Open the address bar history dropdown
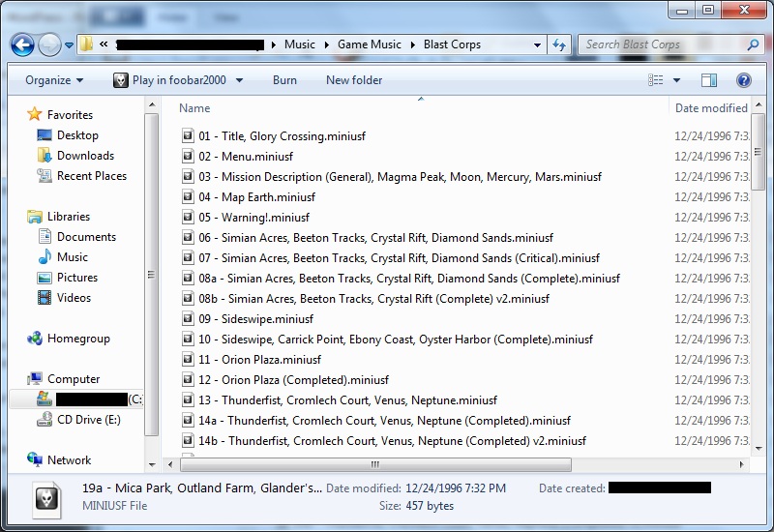Image resolution: width=774 pixels, height=532 pixels. click(x=537, y=44)
